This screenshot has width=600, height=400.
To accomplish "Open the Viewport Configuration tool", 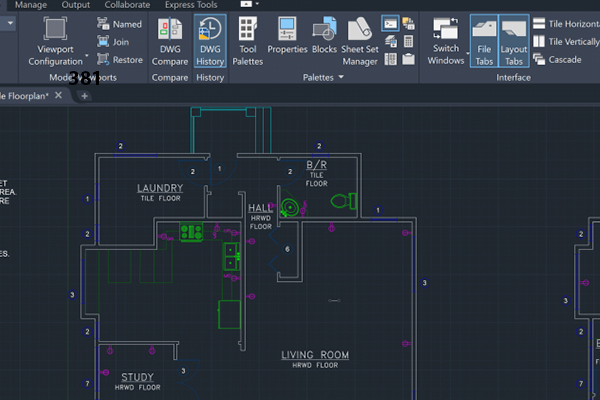I will coord(55,41).
